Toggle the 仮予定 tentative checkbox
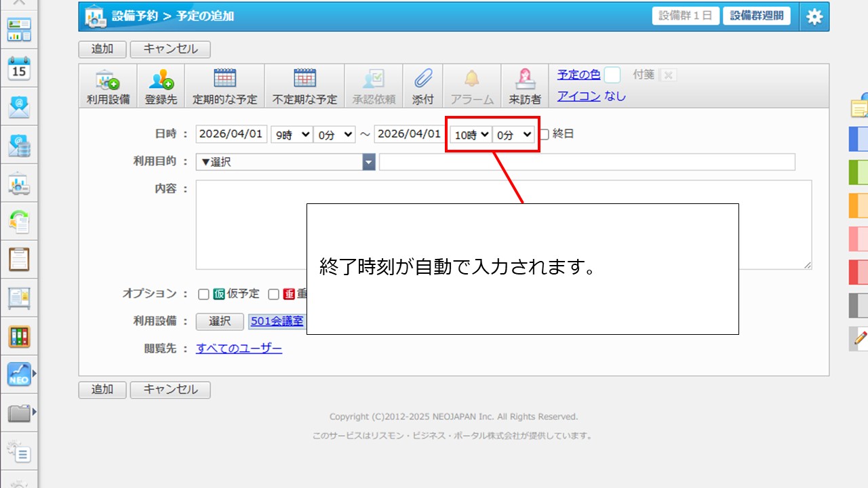This screenshot has width=868, height=488. [x=203, y=294]
